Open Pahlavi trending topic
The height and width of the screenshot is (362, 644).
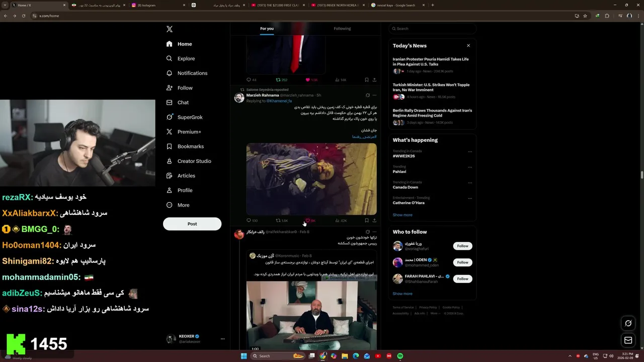[399, 172]
